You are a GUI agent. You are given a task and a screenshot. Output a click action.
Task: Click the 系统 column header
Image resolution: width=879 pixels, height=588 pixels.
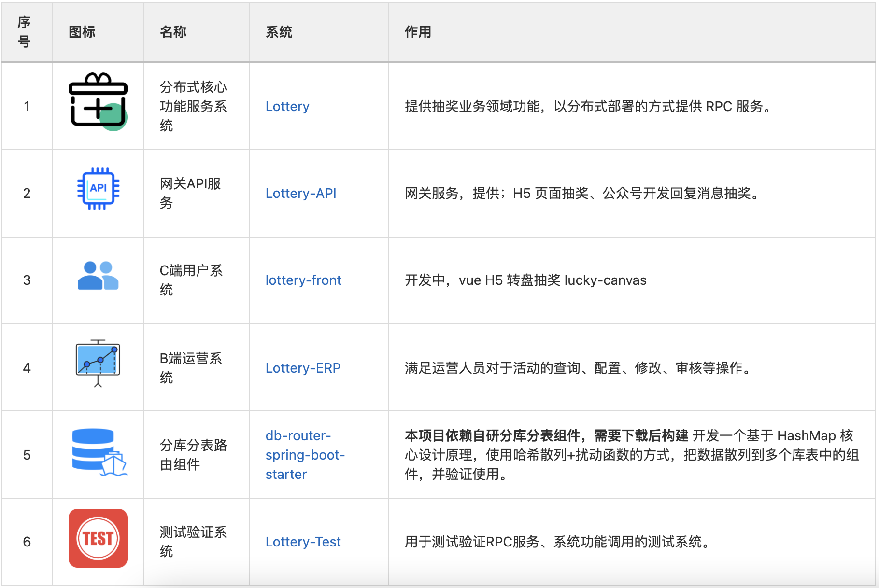point(279,32)
